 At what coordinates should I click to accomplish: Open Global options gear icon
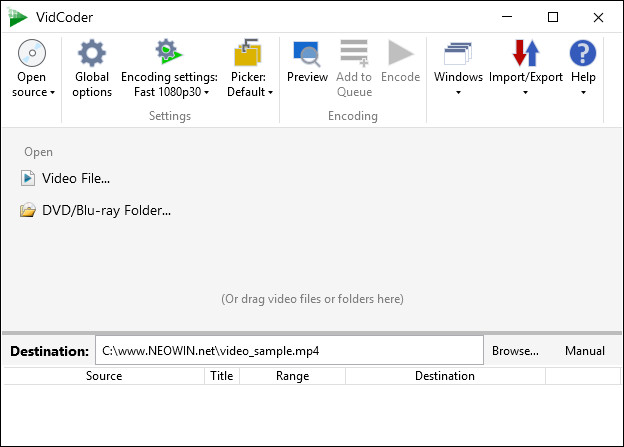pyautogui.click(x=92, y=53)
